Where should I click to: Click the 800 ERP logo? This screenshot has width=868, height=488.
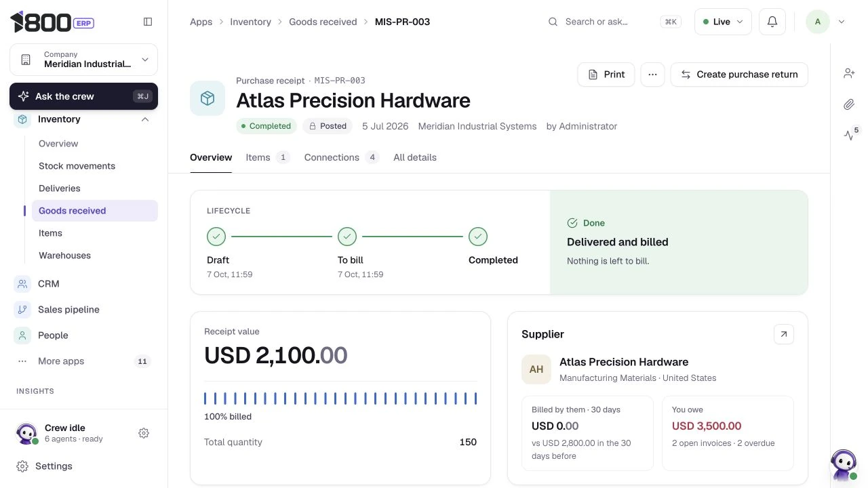pos(52,22)
